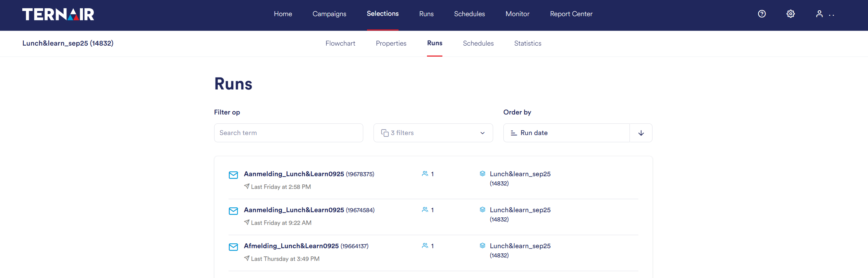Click email icon of Afmelding run
The image size is (868, 278).
[x=233, y=247]
